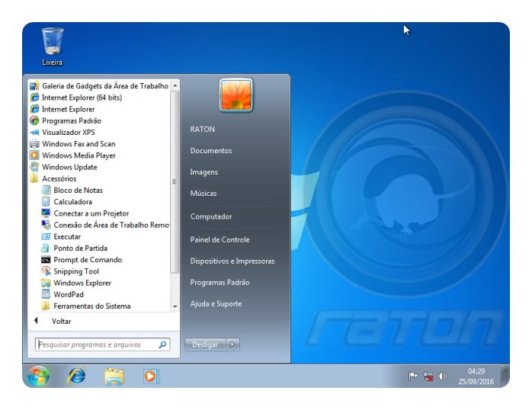This screenshot has width=532, height=410.
Task: Click the network tray icon
Action: tap(428, 376)
